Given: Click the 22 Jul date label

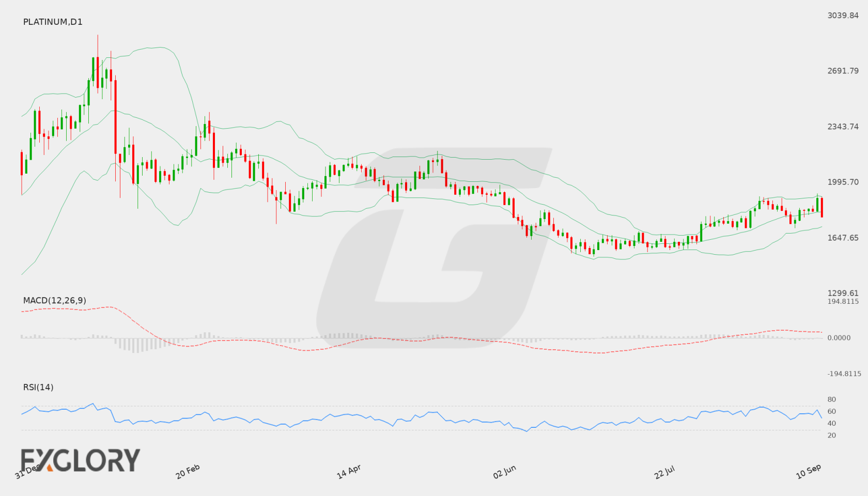Looking at the screenshot, I should click(x=664, y=471).
